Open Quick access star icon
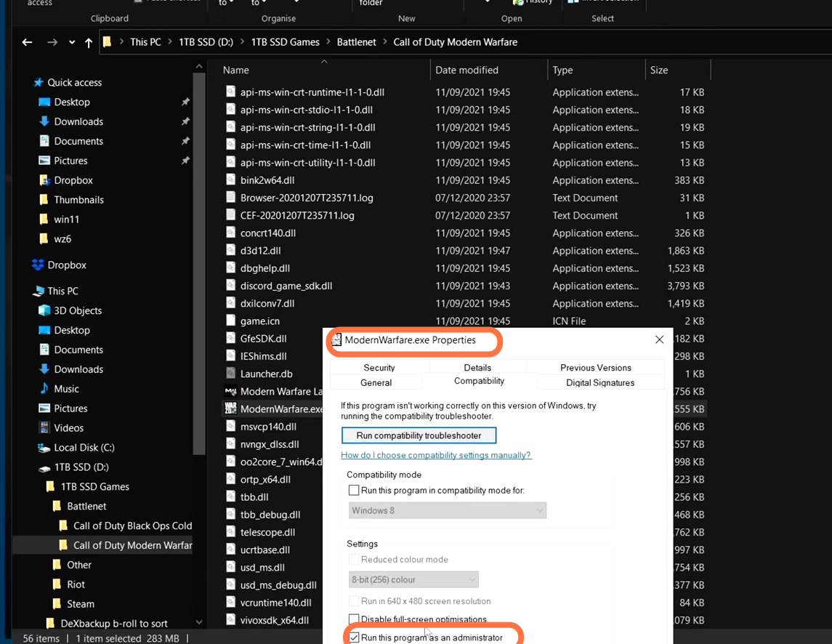Screen dimensions: 832x644 [39, 82]
